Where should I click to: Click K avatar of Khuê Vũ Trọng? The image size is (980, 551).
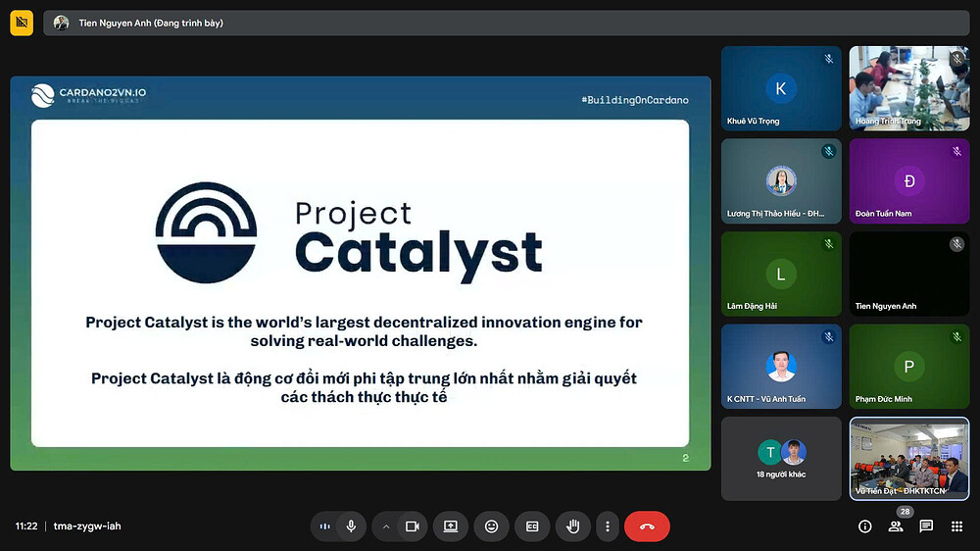pyautogui.click(x=781, y=88)
